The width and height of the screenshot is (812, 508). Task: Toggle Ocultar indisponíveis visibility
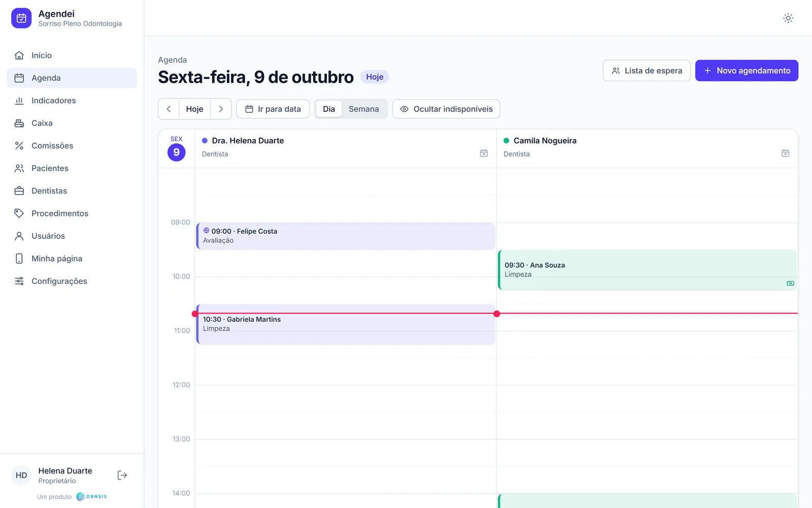point(446,109)
